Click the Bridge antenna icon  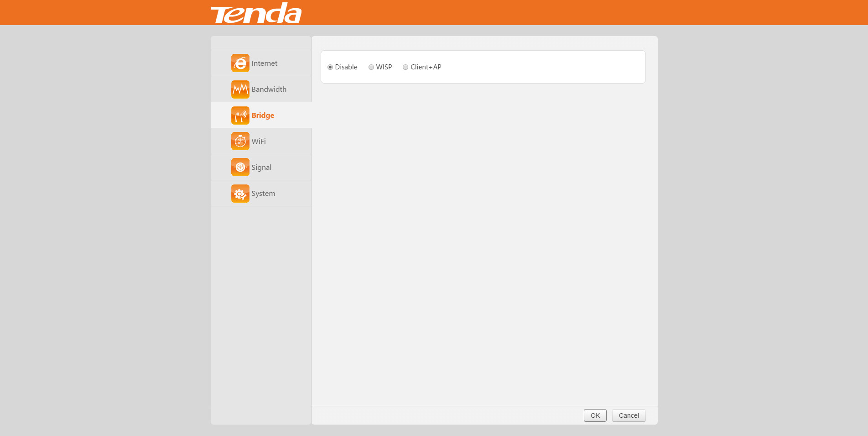tap(240, 115)
